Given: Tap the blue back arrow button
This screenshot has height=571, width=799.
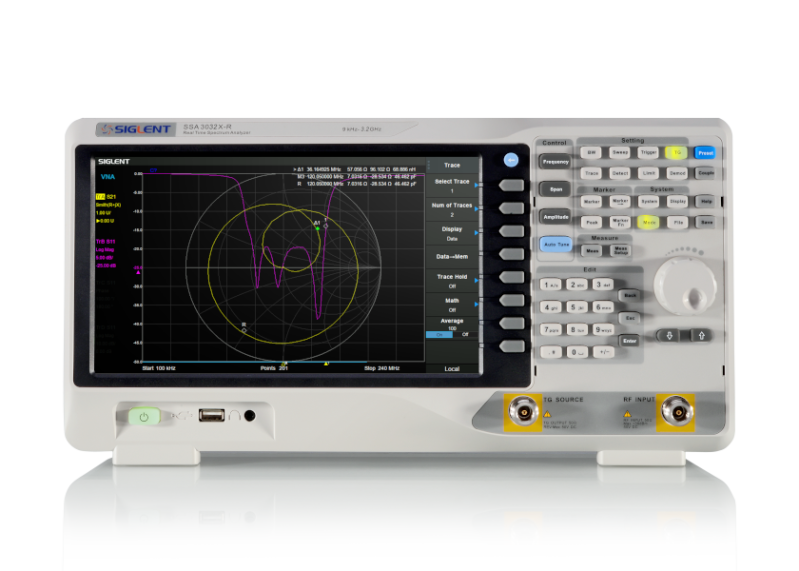Looking at the screenshot, I should click(511, 160).
